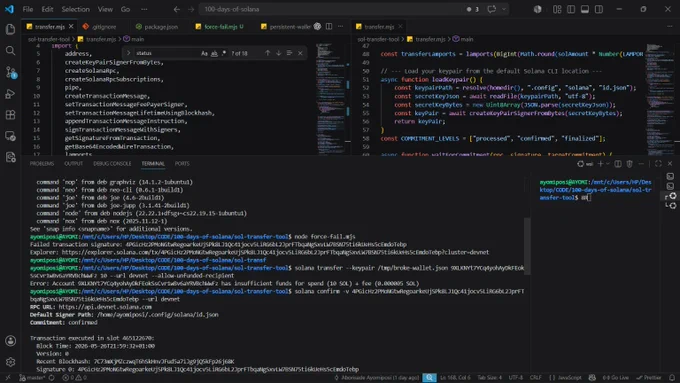The image size is (680, 383).
Task: Toggle Use Regular Expression in find
Action: [224, 53]
